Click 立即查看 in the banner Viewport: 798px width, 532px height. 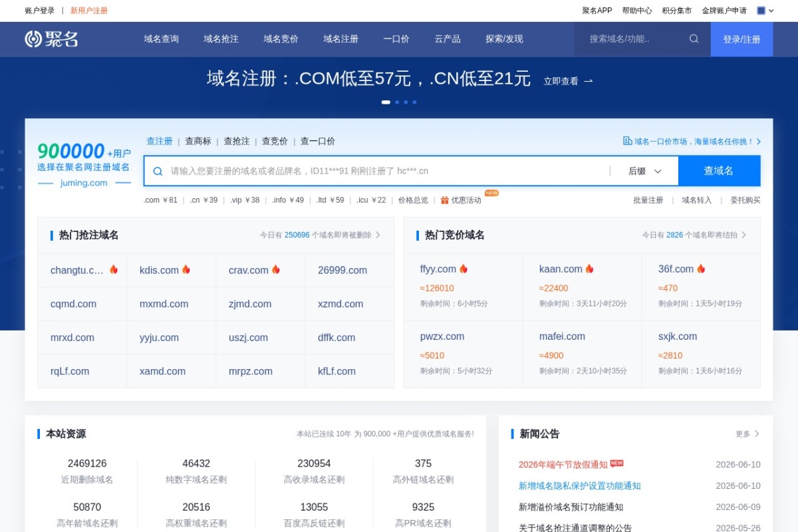tap(561, 81)
